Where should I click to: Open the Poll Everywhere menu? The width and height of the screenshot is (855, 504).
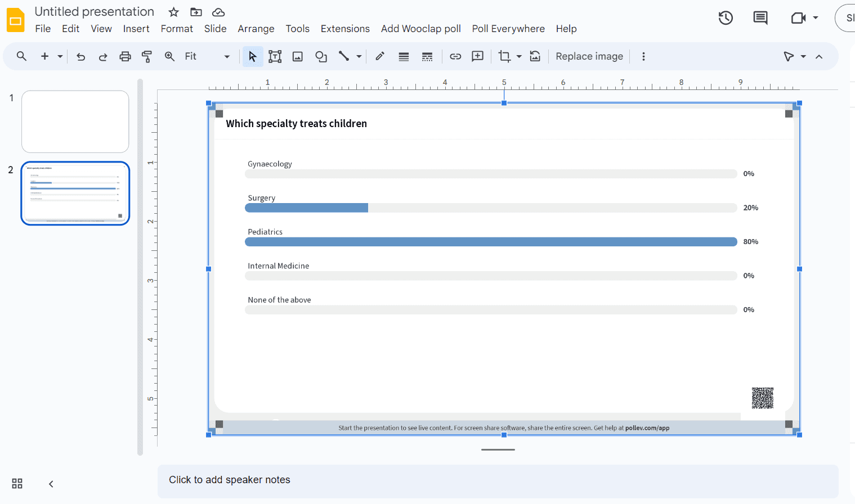click(x=508, y=29)
